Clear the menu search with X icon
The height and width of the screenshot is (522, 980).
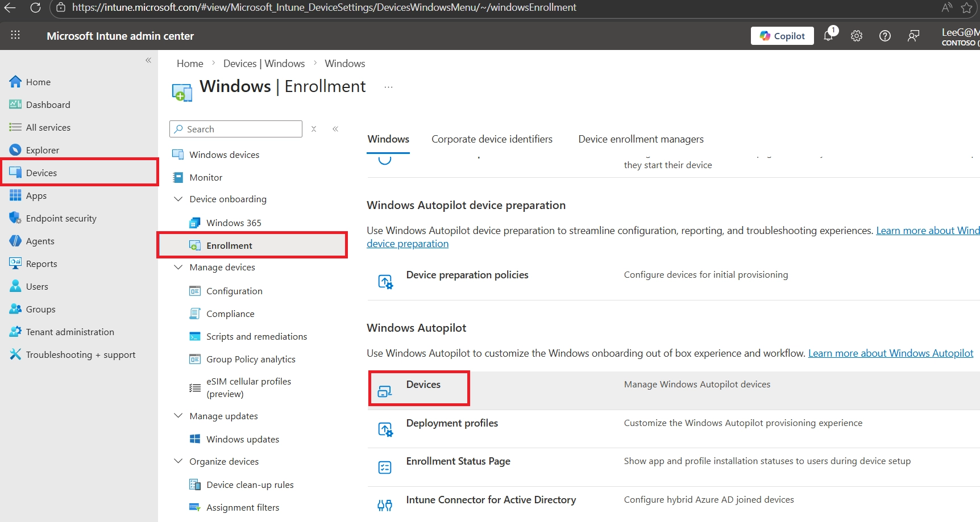pos(314,129)
